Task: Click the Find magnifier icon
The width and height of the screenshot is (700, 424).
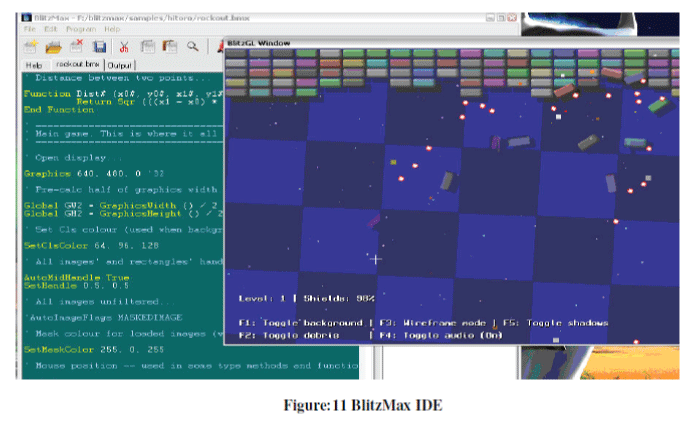Action: (191, 46)
